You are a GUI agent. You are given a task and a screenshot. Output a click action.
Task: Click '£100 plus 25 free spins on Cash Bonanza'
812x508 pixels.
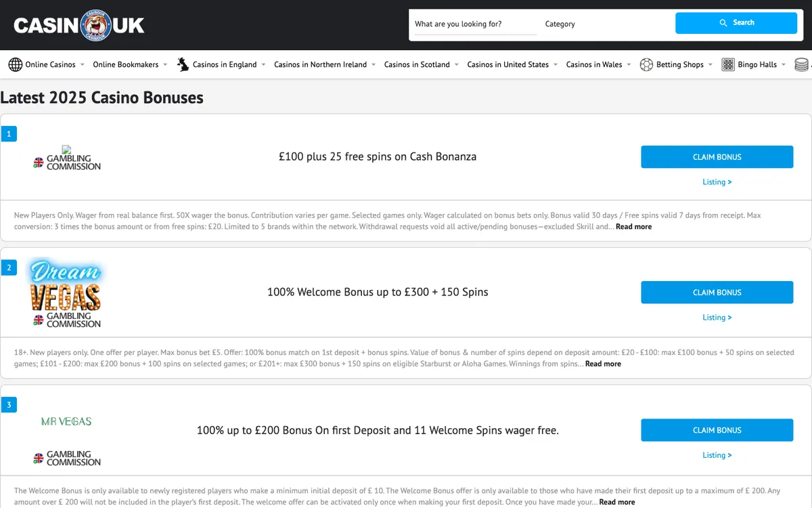coord(378,156)
